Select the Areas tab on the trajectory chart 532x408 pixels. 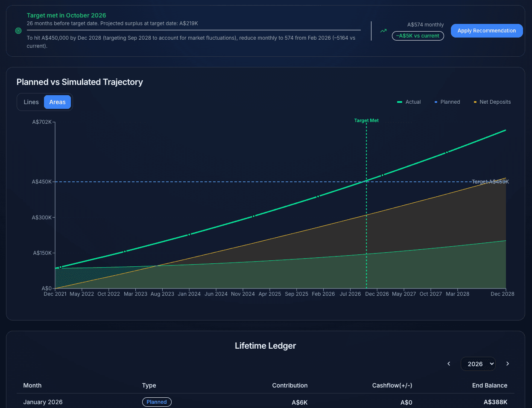[57, 102]
